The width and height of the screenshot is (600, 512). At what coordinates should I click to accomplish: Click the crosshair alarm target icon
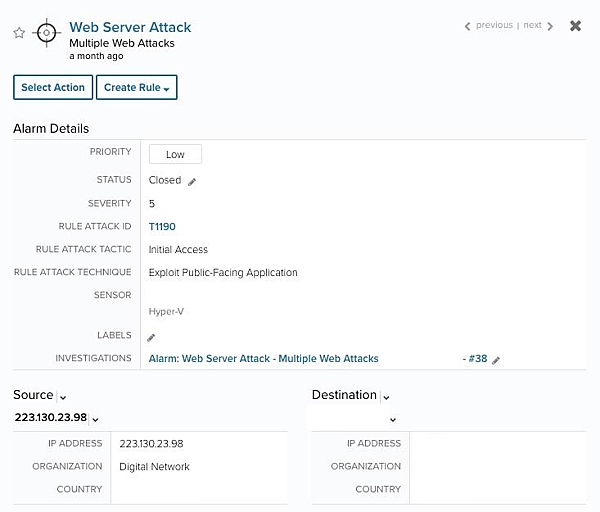coord(46,33)
